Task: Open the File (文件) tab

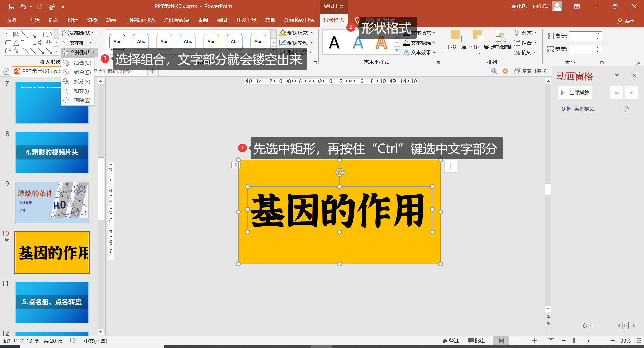Action: click(x=12, y=20)
